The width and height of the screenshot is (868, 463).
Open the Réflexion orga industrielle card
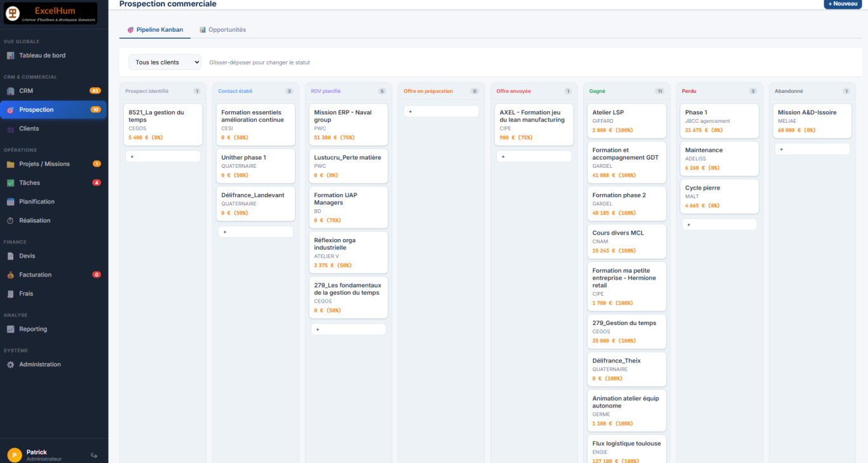(348, 252)
